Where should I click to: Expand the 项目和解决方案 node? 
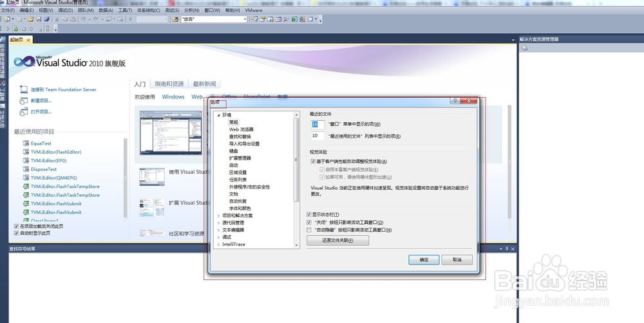[x=218, y=216]
